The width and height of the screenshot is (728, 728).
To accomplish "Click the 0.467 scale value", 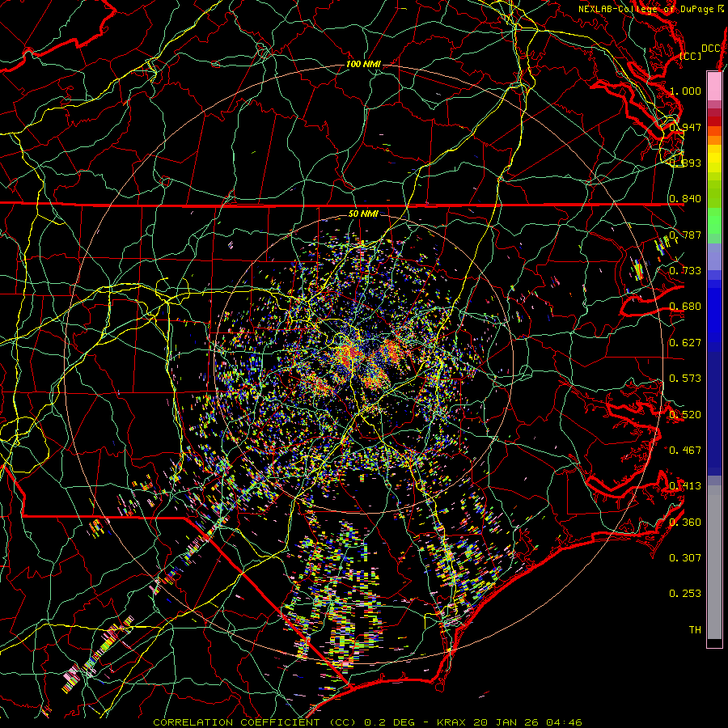I will pos(685,451).
